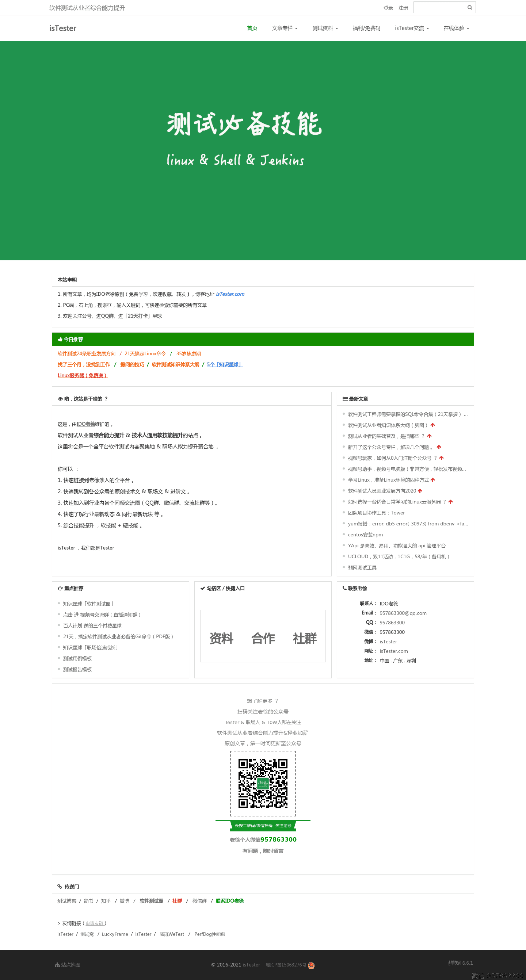Click the thumbs-up icon beside 今日推荐
The width and height of the screenshot is (526, 980).
[60, 339]
